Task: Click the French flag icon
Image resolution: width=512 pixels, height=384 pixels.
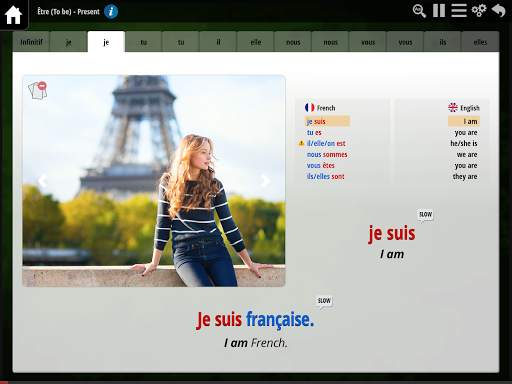Action: coord(309,108)
